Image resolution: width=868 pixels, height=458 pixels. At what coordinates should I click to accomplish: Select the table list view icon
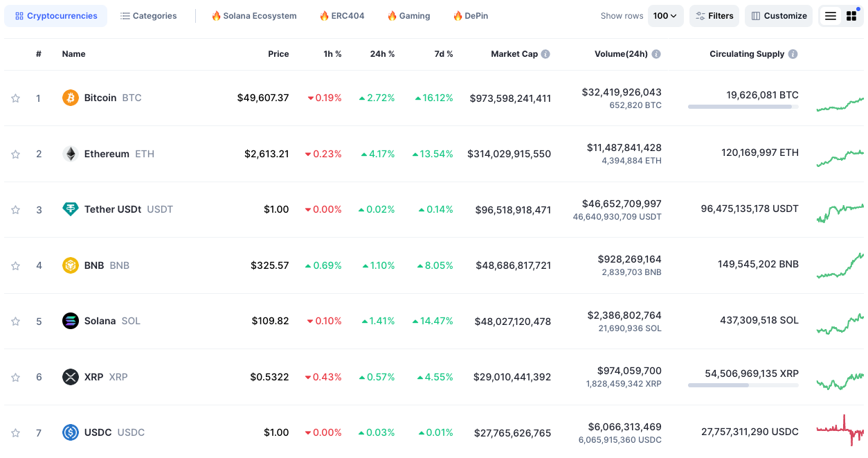pos(830,15)
